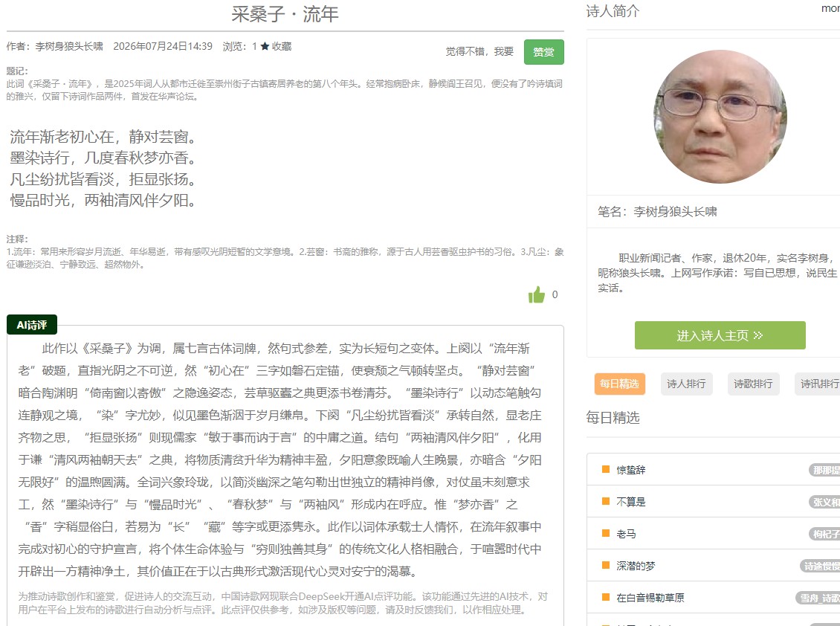Click the pen name line 笔名：李树身狼头长啸
The width and height of the screenshot is (840, 626).
click(657, 212)
